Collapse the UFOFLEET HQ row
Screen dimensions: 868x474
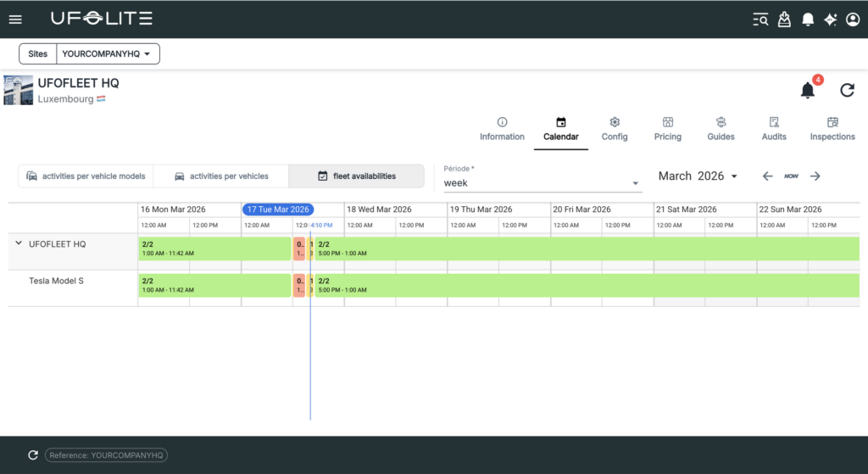coord(18,243)
